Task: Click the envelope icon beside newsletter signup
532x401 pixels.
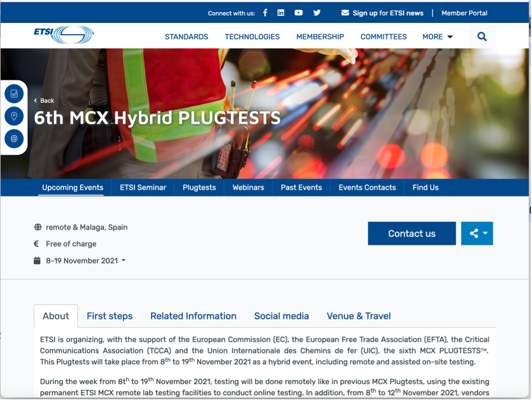Action: pos(345,13)
